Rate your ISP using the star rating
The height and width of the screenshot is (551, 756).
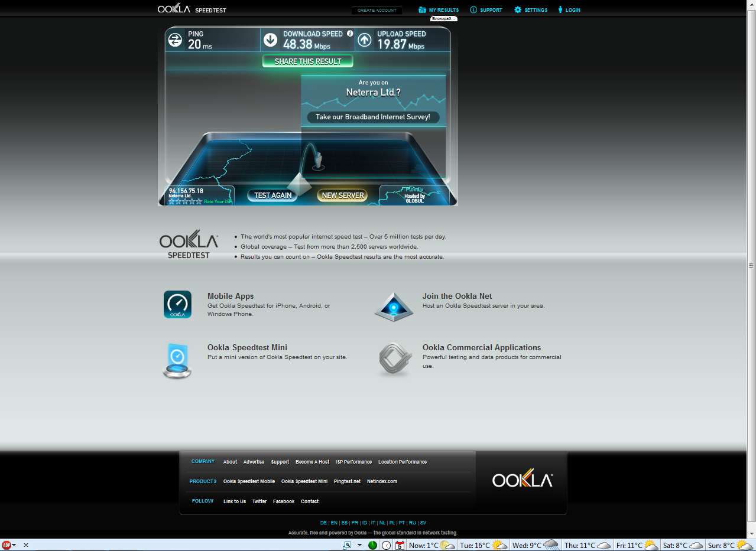coord(185,201)
